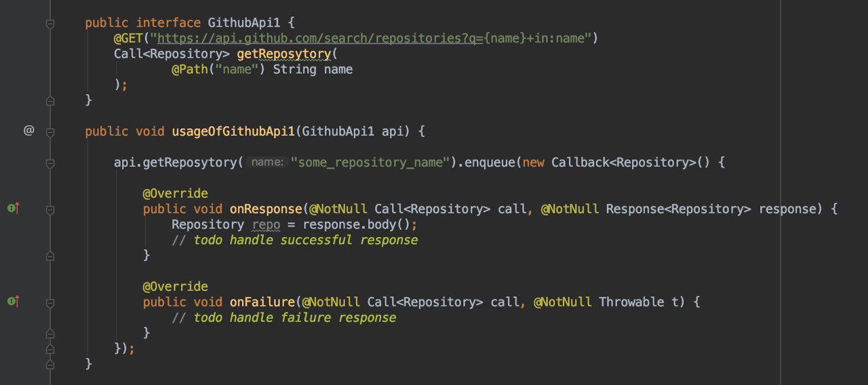Click fold end marker at onResponse closing brace
This screenshot has width=868, height=385.
50,256
